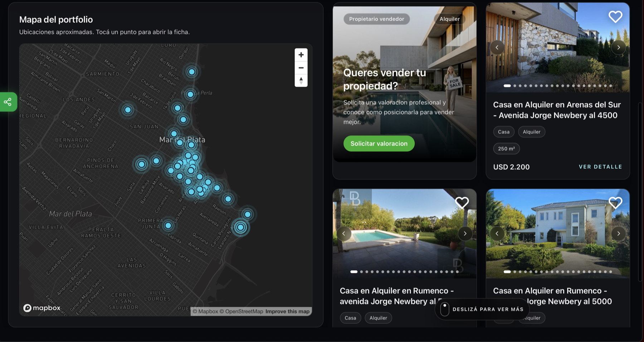This screenshot has width=644, height=342.
Task: Click the USD 2.200 price
Action: [511, 167]
